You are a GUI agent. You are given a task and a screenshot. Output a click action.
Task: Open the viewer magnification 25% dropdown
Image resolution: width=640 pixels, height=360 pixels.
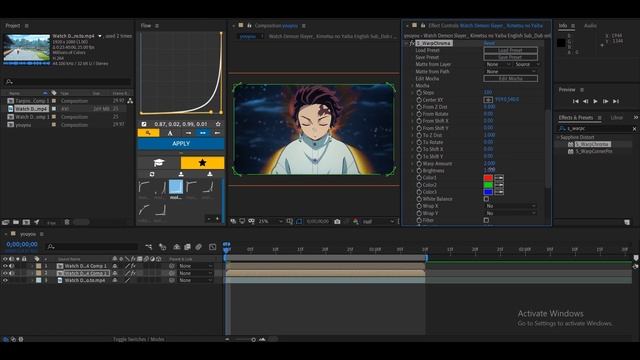270,221
